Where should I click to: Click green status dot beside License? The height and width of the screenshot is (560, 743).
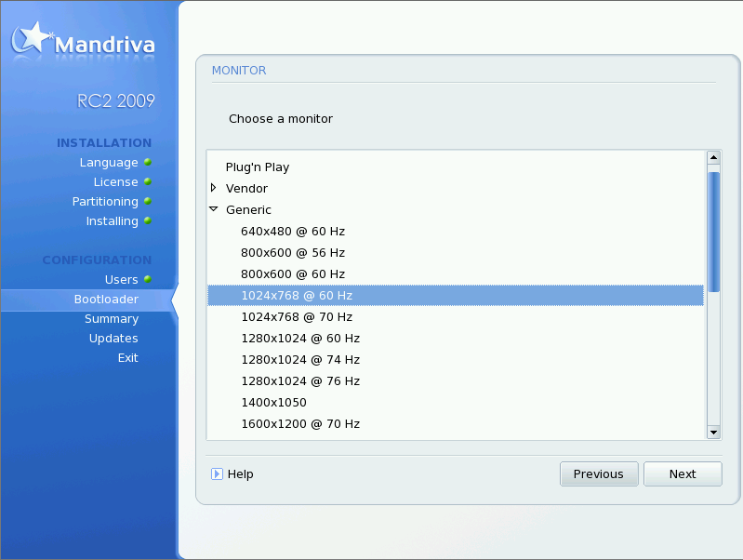(148, 181)
